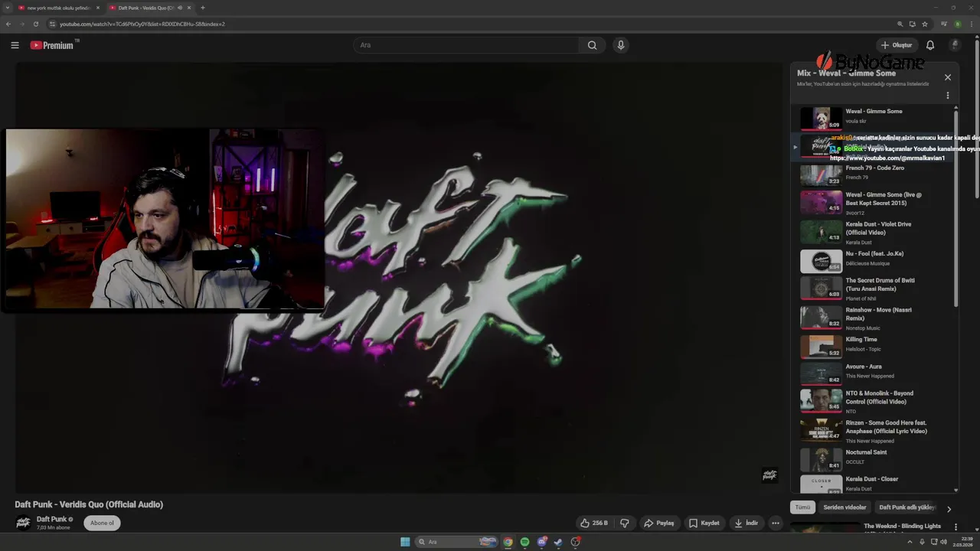Open the notifications bell
980x551 pixels.
tap(930, 45)
